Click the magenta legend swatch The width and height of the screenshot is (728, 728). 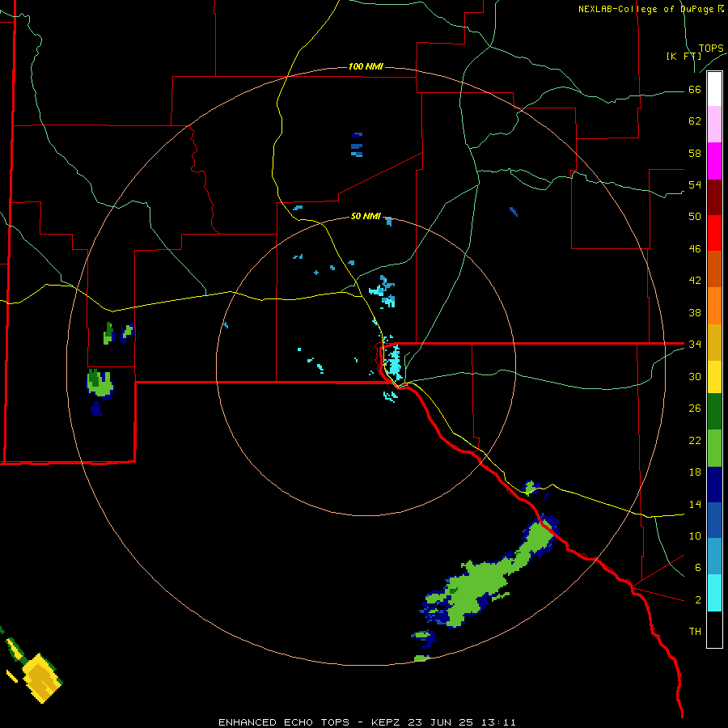coord(714,161)
